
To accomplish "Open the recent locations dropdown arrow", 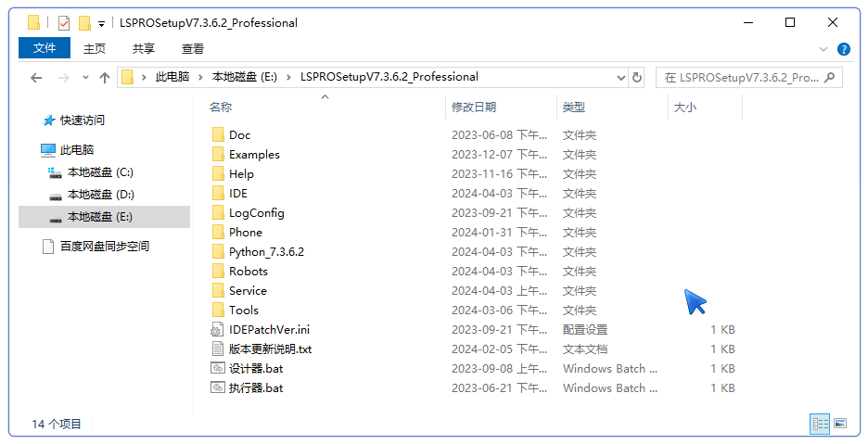I will [85, 78].
